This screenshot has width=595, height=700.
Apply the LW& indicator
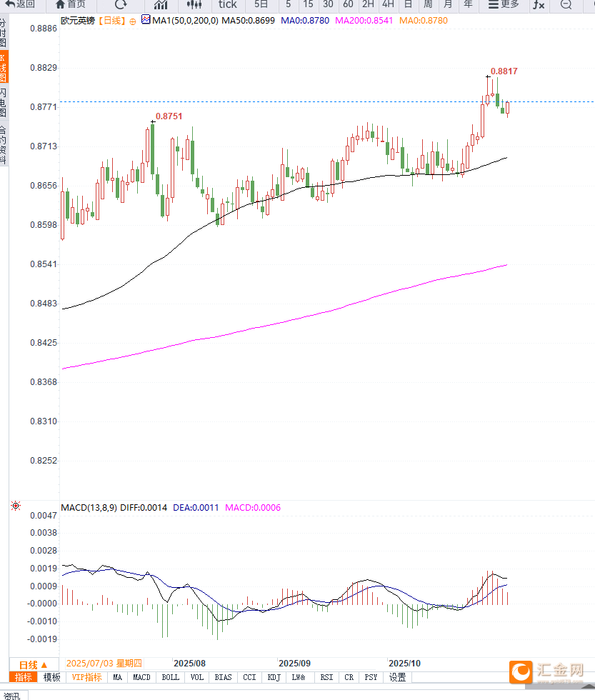point(299,677)
